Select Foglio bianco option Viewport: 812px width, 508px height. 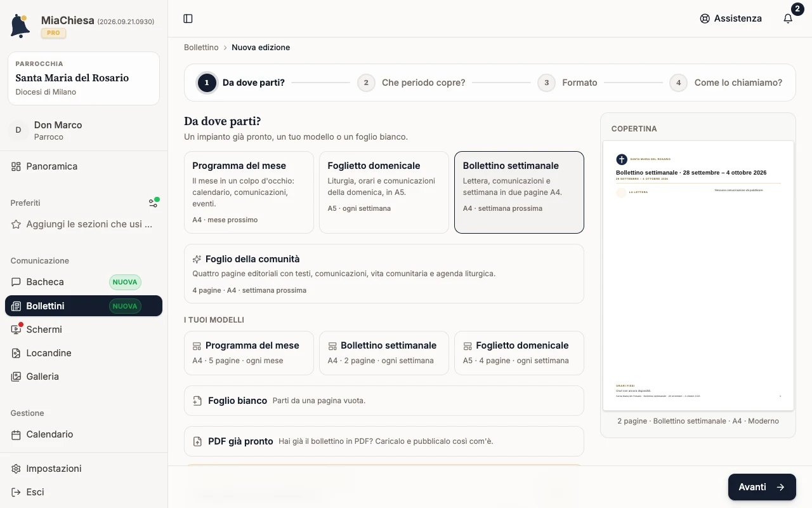tap(384, 401)
